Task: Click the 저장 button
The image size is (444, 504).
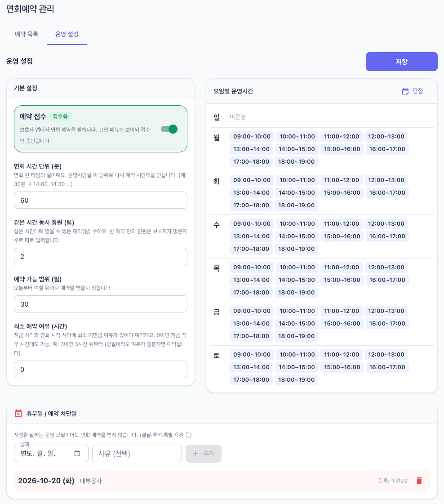Action: point(402,62)
